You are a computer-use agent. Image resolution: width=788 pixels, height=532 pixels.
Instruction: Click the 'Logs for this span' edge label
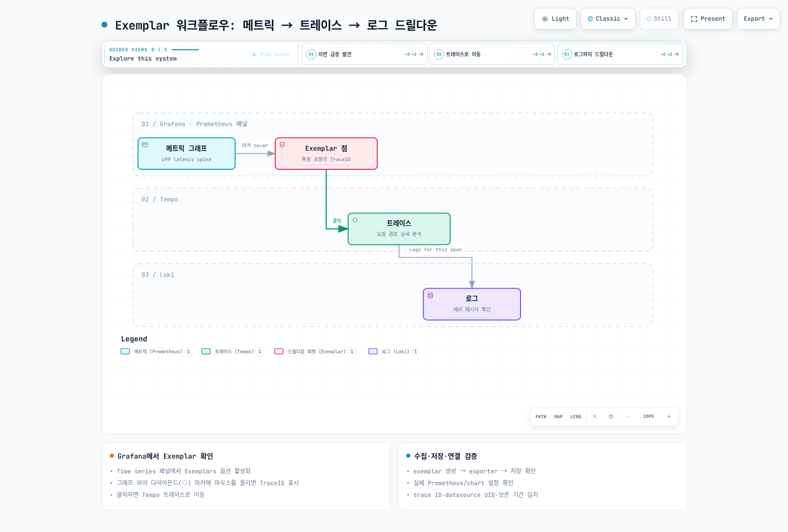[435, 250]
